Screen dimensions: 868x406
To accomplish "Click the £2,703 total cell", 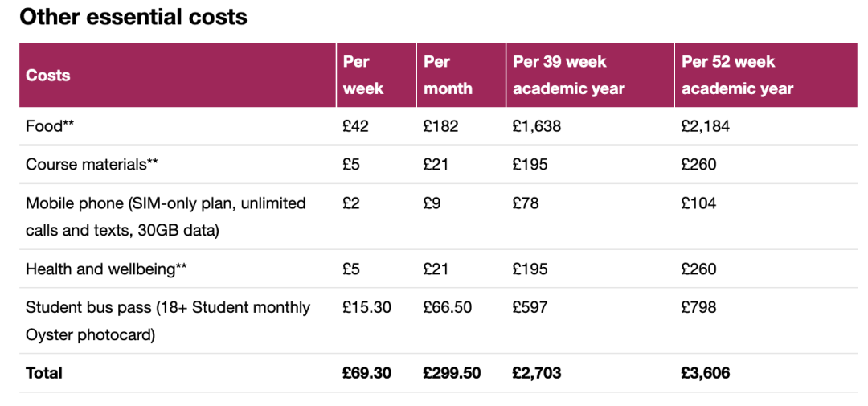I will tap(537, 373).
